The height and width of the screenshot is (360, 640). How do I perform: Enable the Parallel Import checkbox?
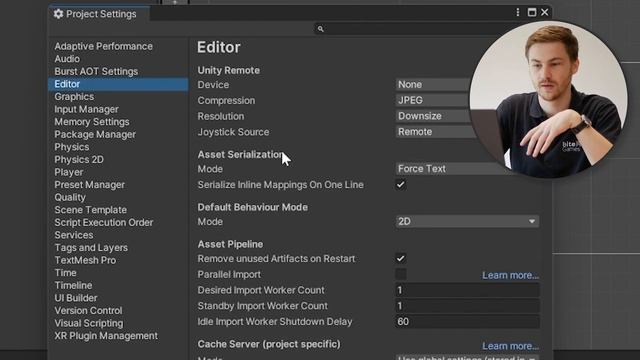(x=400, y=274)
